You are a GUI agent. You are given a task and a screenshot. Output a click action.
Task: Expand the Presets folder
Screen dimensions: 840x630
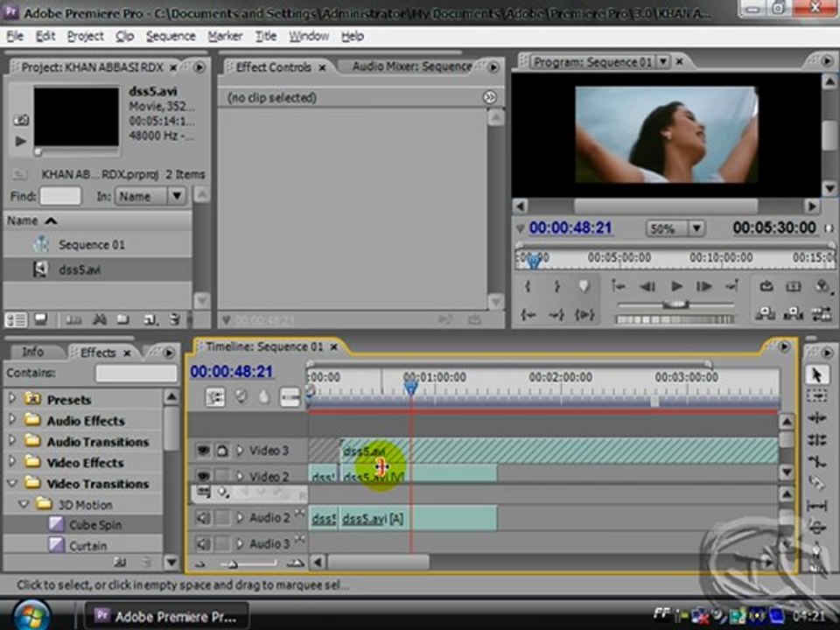pyautogui.click(x=11, y=399)
